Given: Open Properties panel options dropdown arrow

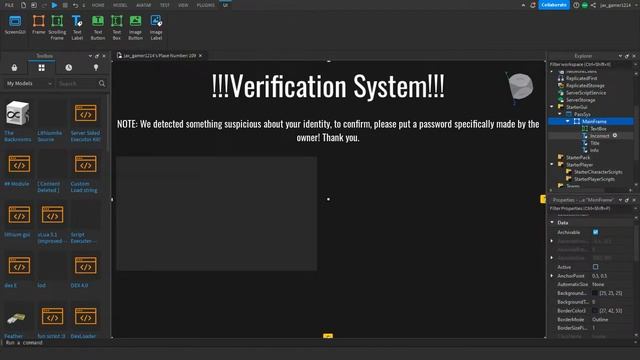Looking at the screenshot, I should click(620, 200).
